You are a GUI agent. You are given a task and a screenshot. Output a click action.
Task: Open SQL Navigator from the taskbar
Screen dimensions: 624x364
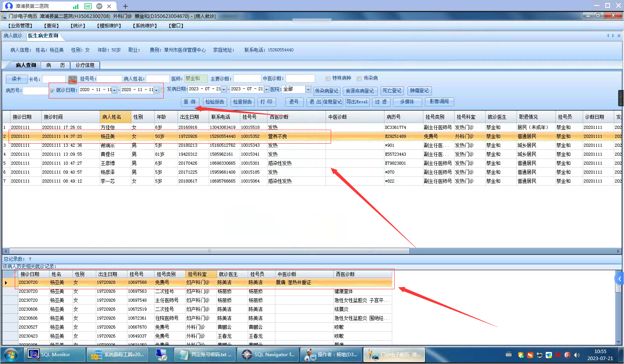pos(268,355)
